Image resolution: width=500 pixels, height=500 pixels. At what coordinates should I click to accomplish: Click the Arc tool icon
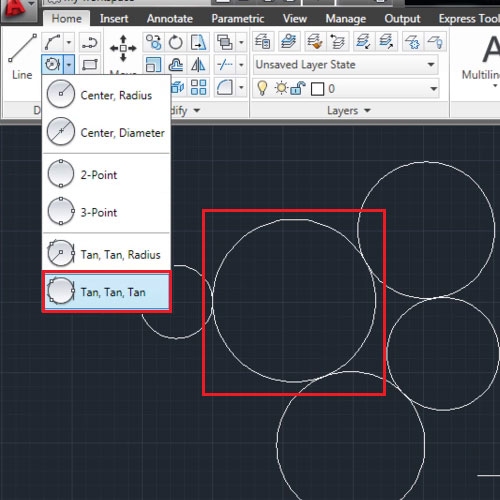coord(53,42)
